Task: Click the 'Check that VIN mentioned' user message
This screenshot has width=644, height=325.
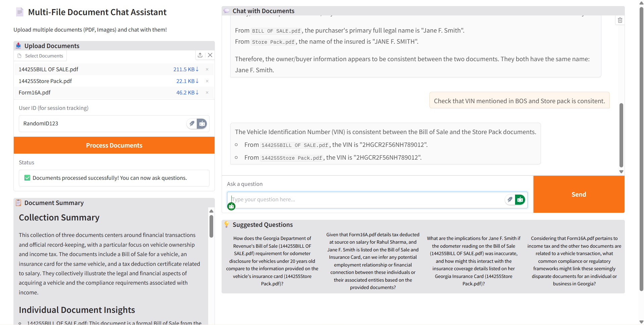Action: click(519, 101)
